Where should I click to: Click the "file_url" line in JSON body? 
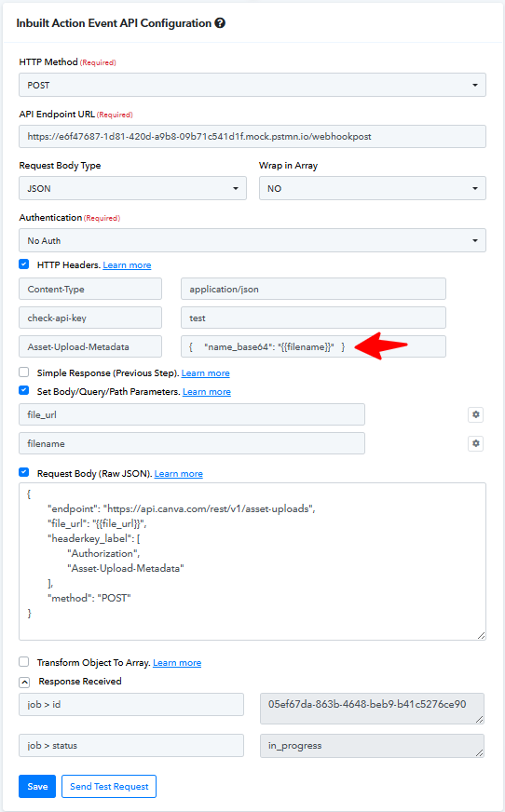[98, 523]
